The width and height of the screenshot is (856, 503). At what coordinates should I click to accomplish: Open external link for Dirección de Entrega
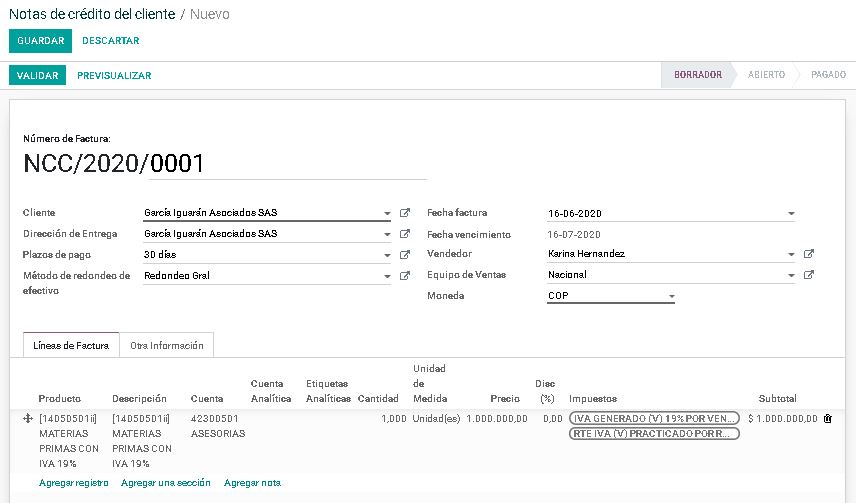[x=405, y=234]
